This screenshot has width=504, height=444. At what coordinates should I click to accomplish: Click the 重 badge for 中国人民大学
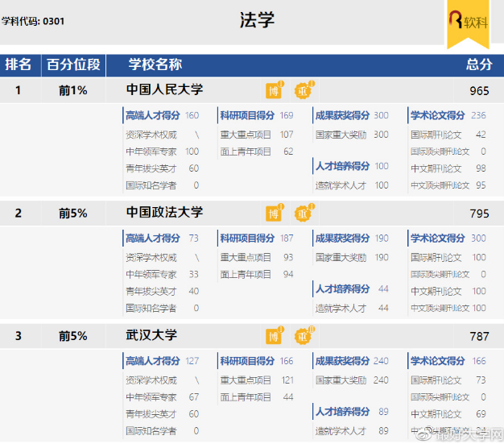[304, 91]
